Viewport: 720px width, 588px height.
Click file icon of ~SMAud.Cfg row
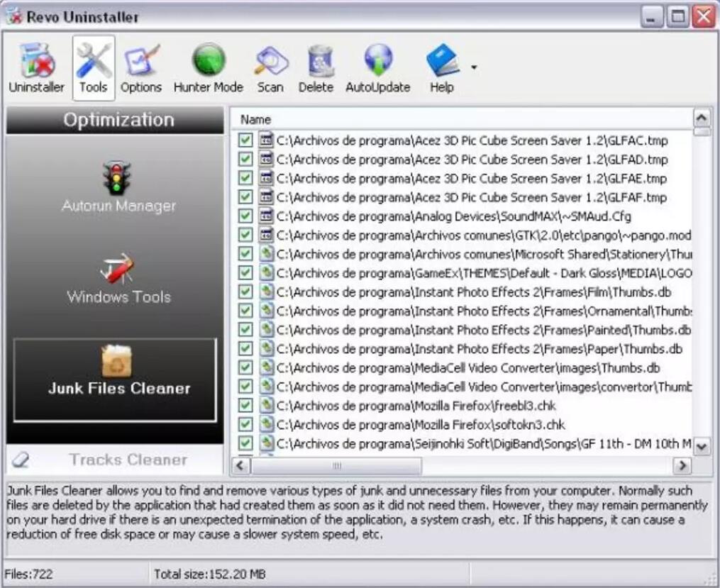click(x=266, y=216)
